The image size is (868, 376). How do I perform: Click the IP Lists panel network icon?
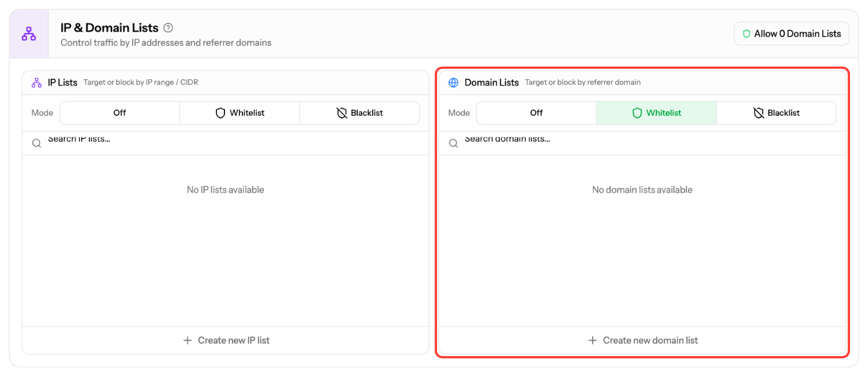pyautogui.click(x=37, y=82)
